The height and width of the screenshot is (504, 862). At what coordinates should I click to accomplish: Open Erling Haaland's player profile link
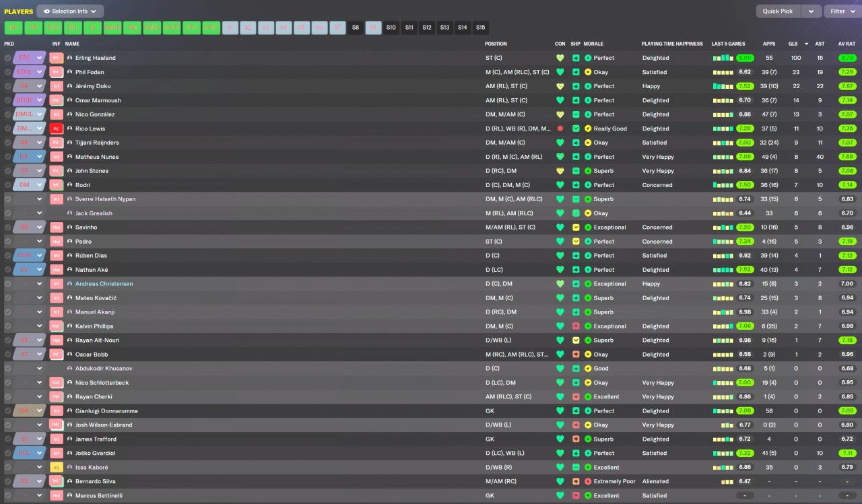pos(95,58)
